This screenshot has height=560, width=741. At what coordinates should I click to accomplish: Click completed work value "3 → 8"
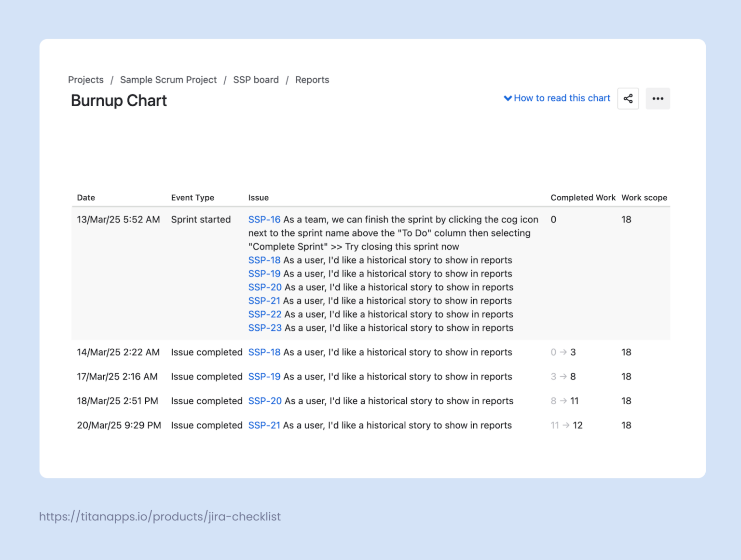[x=563, y=376]
